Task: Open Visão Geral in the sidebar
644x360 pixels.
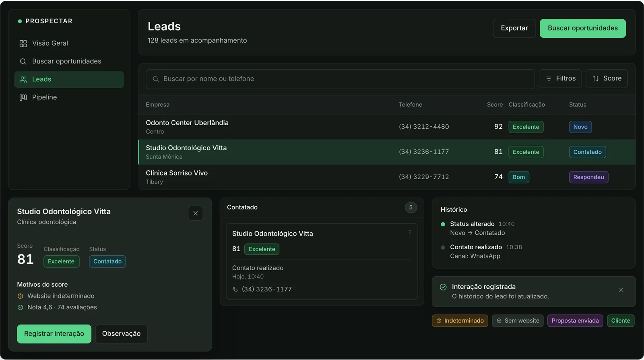Action: click(x=69, y=43)
